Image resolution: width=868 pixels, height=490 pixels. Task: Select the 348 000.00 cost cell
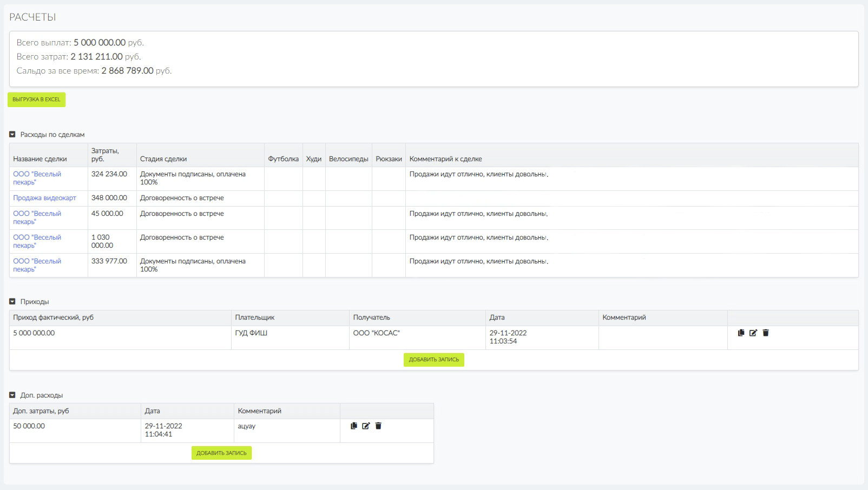(x=112, y=198)
